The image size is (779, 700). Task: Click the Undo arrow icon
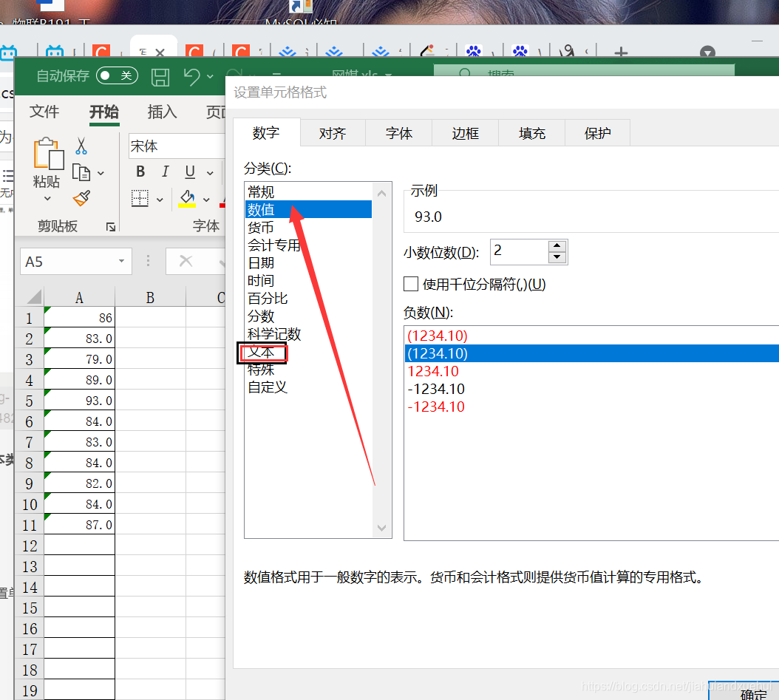(191, 77)
